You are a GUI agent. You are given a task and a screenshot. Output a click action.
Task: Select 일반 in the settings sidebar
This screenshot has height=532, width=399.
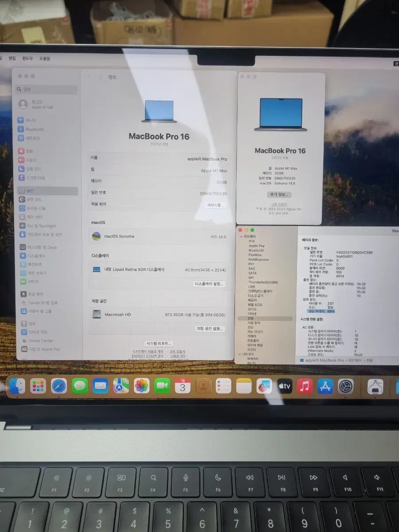47,191
